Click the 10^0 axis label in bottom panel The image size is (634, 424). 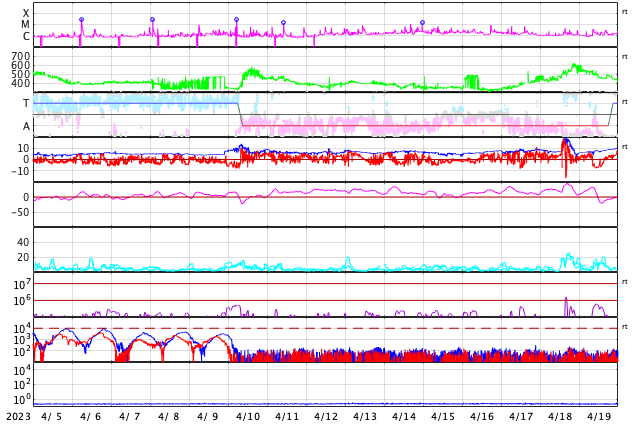pos(22,399)
